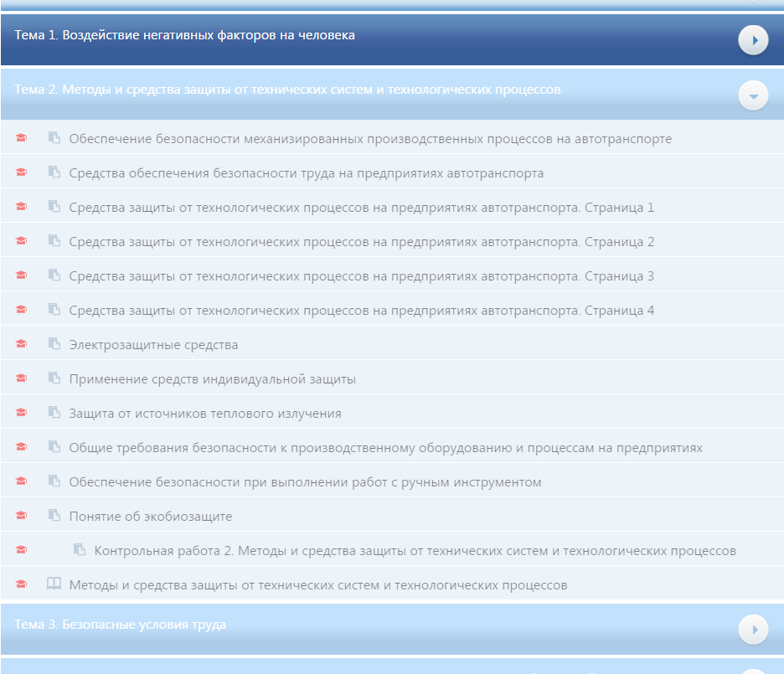
Task: Click open book icon of Методы и средства
Action: point(54,584)
